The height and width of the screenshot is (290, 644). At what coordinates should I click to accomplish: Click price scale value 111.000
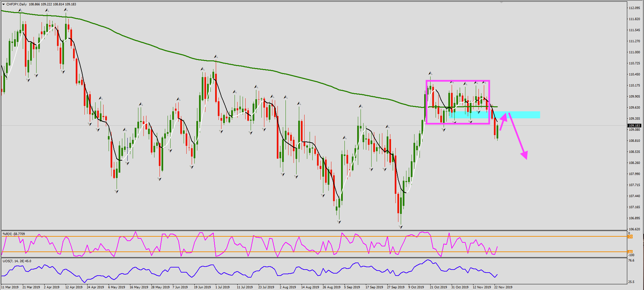coord(635,52)
